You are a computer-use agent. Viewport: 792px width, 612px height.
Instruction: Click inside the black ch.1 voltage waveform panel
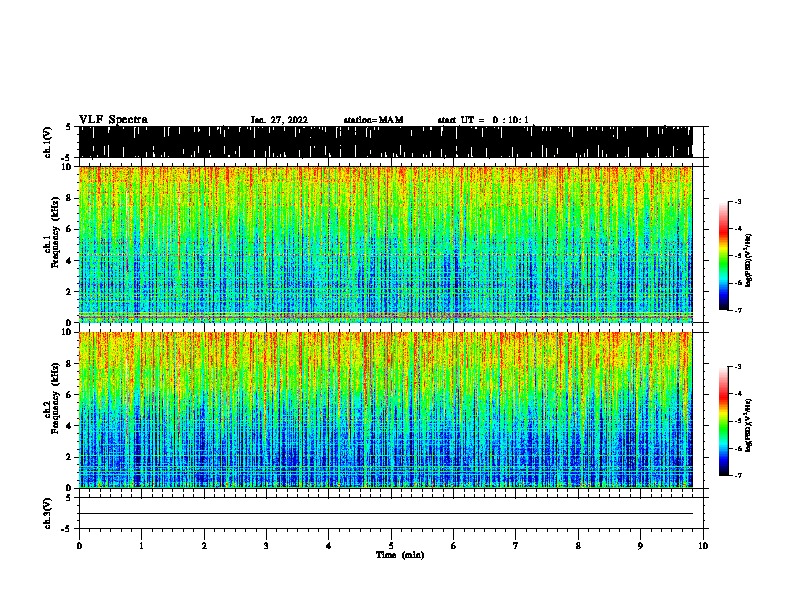tap(385, 142)
